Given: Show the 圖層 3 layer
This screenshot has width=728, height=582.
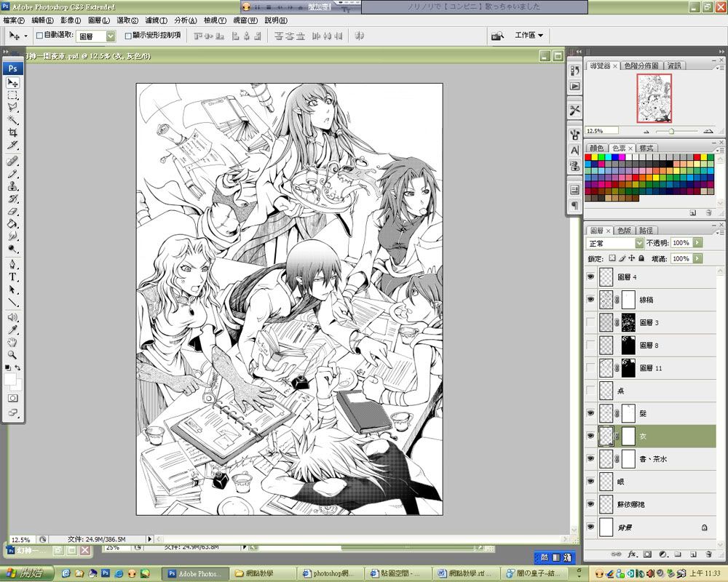Looking at the screenshot, I should (x=590, y=322).
